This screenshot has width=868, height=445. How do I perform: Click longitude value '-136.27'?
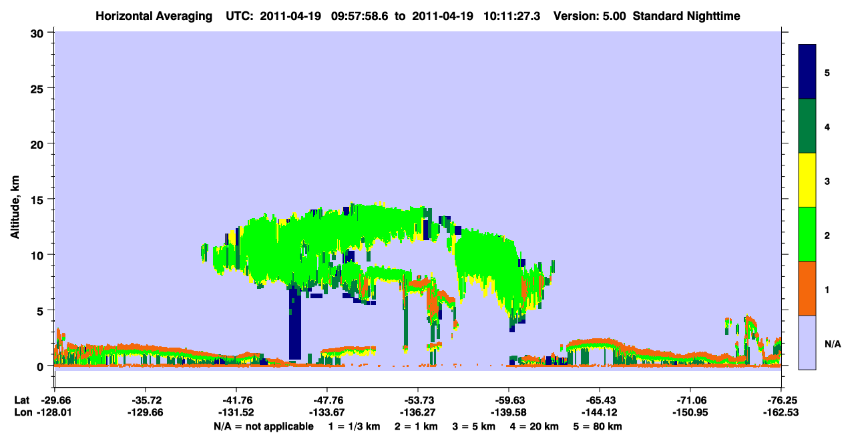point(418,413)
